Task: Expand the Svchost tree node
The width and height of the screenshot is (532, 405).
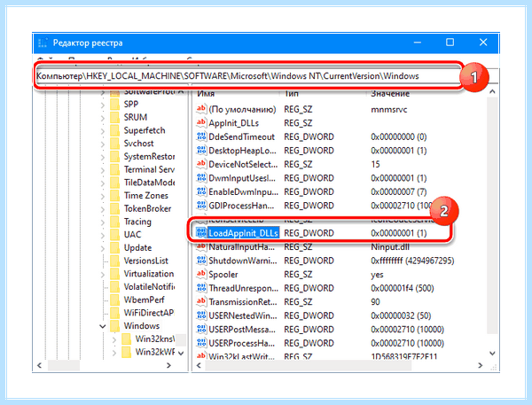Action: click(x=103, y=144)
